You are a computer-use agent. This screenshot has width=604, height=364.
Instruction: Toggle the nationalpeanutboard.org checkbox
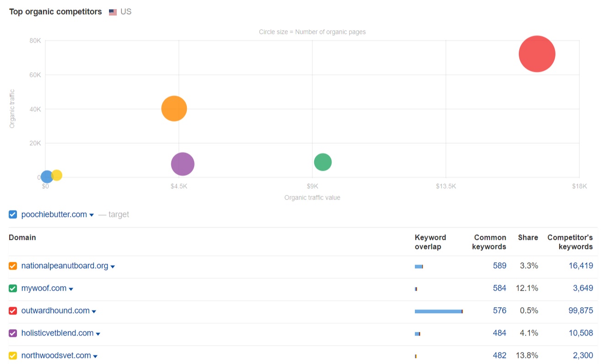[13, 266]
